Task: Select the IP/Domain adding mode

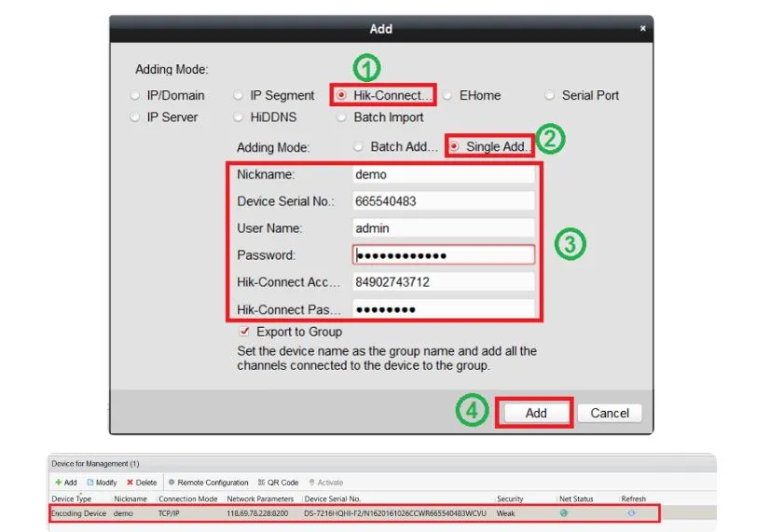Action: click(x=135, y=95)
